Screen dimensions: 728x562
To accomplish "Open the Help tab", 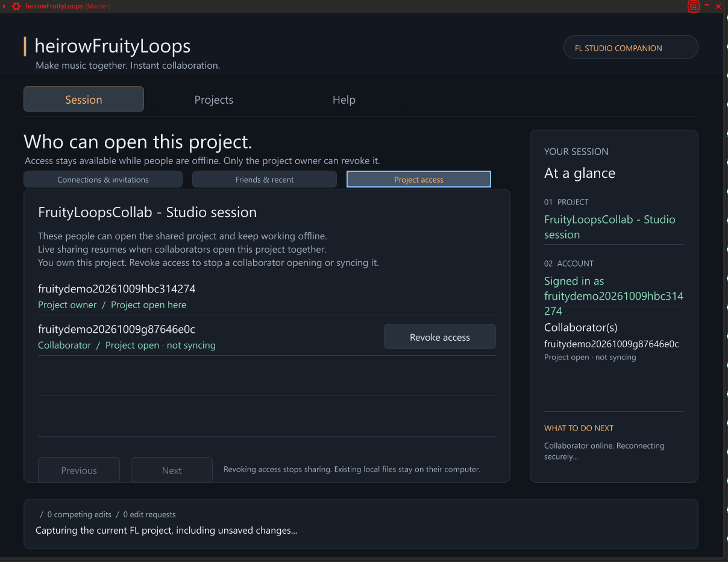I will click(x=344, y=99).
